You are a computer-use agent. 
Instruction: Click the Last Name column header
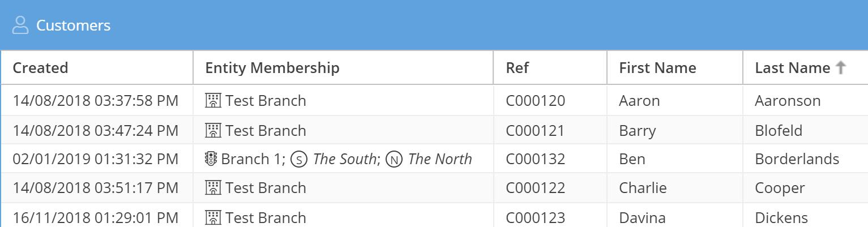click(x=792, y=68)
